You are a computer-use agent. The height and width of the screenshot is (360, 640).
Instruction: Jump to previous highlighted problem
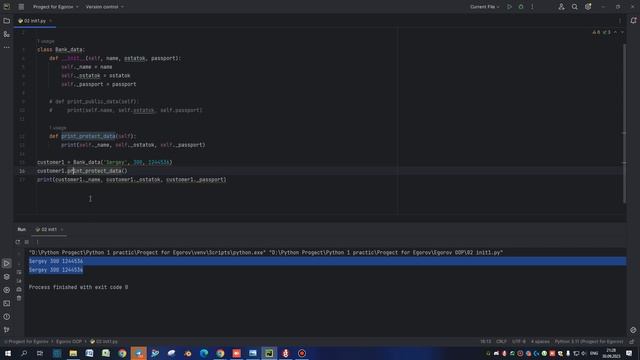tap(616, 32)
